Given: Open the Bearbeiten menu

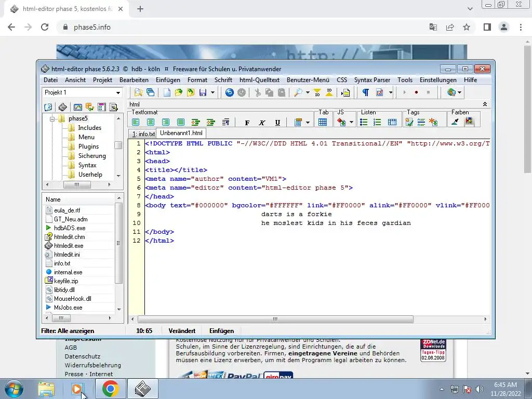Looking at the screenshot, I should coord(134,79).
